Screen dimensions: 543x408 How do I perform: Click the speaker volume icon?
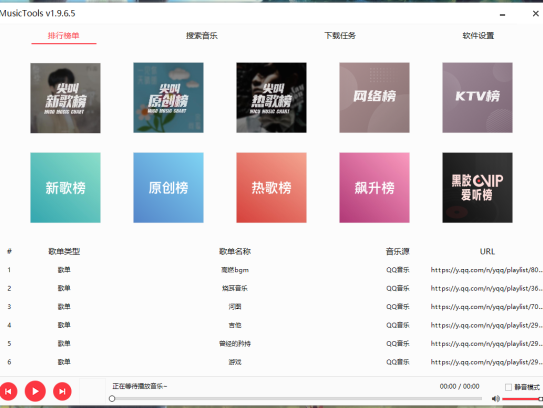pyautogui.click(x=496, y=399)
